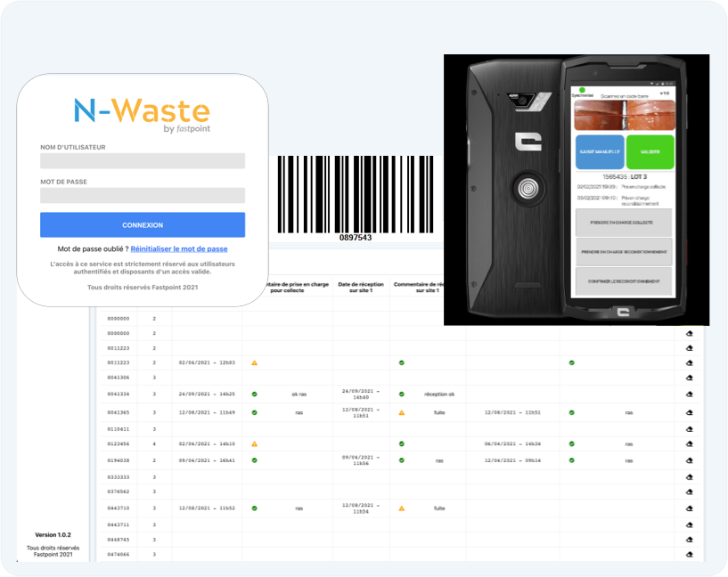Click the eraser icon in row 0443711
728x577 pixels.
[690, 524]
